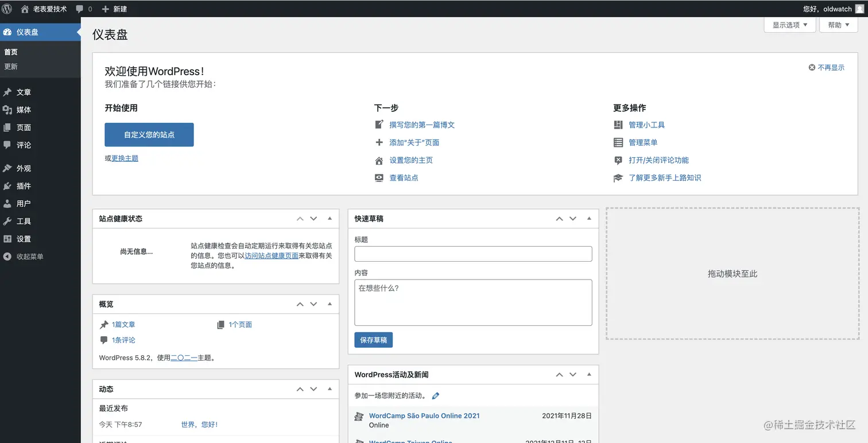Click the 保存草稿 button
Image resolution: width=868 pixels, height=443 pixels.
pos(373,340)
